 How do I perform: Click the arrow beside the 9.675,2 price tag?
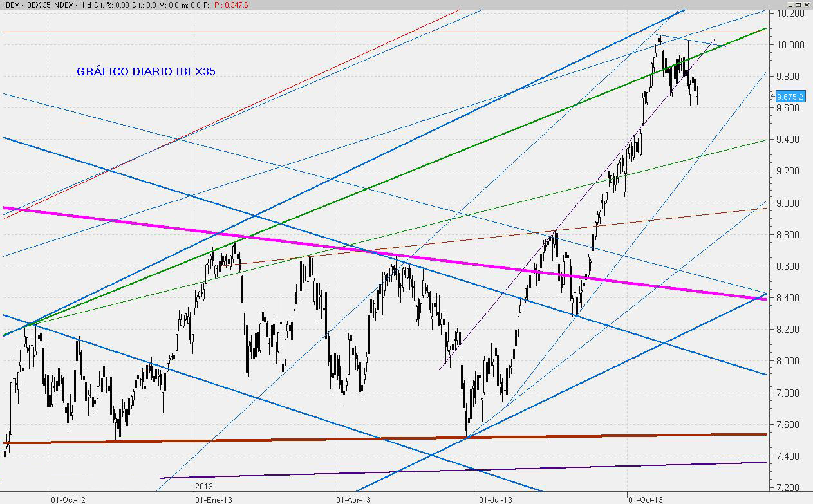click(772, 97)
